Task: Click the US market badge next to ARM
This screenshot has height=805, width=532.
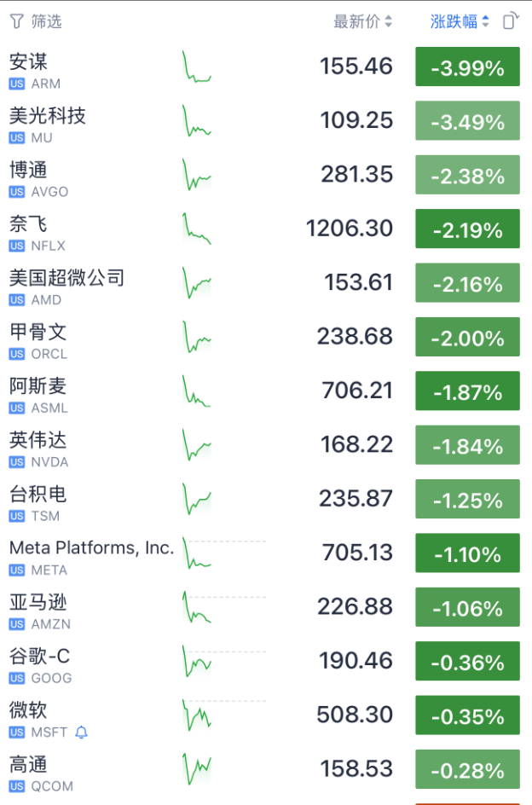Action: point(17,84)
